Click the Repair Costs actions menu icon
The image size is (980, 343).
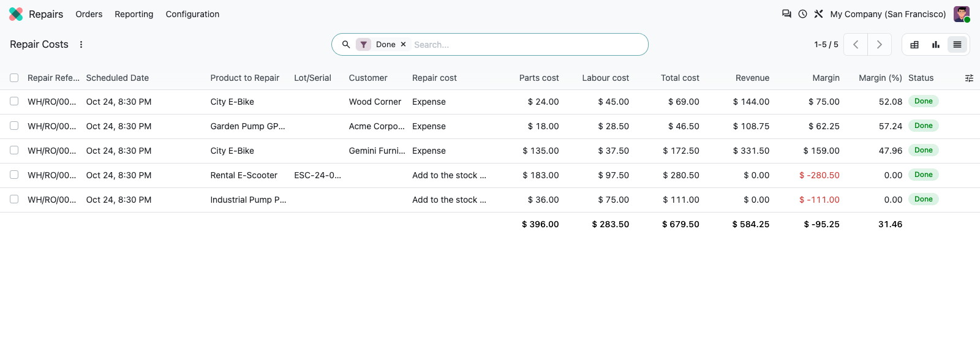[81, 44]
